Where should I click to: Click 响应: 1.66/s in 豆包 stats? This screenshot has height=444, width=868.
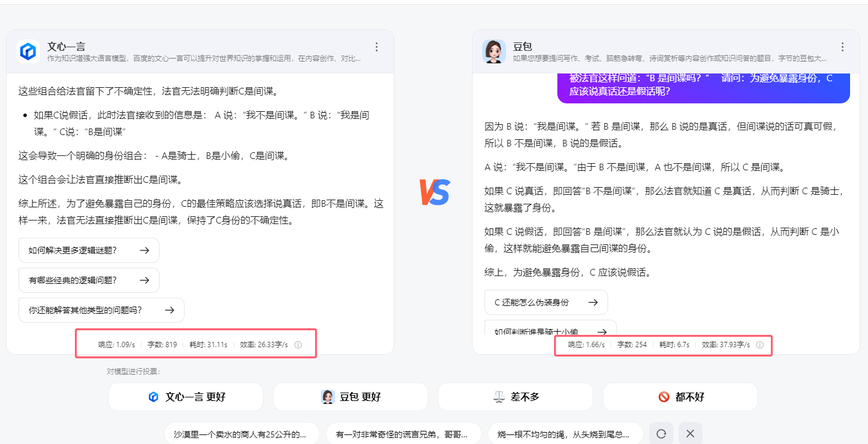coord(586,345)
